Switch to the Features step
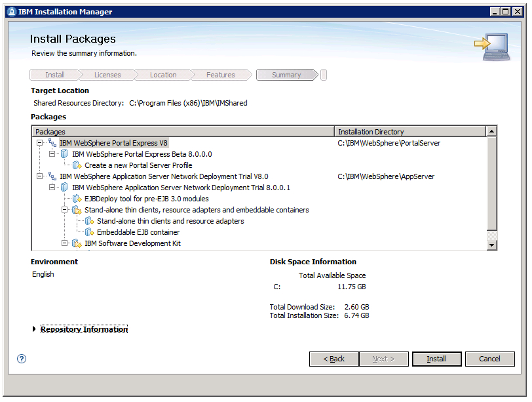This screenshot has width=532, height=402. 220,74
